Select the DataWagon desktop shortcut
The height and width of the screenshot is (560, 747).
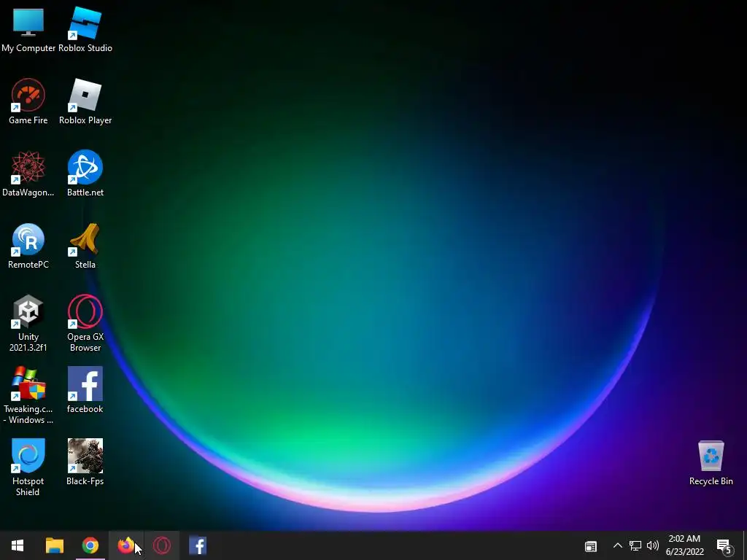pyautogui.click(x=28, y=174)
